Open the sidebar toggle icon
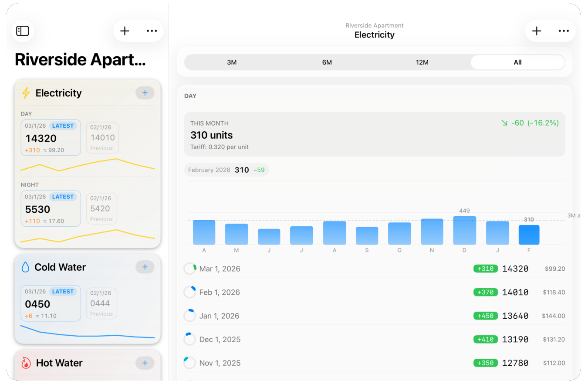The image size is (588, 388). click(22, 31)
